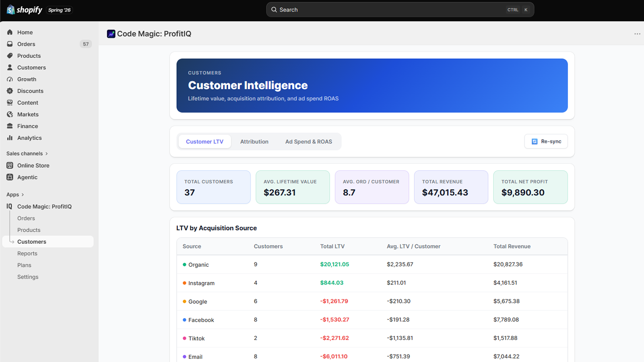Viewport: 644px width, 362px height.
Task: Click the Total Net Profit card
Action: (x=530, y=187)
